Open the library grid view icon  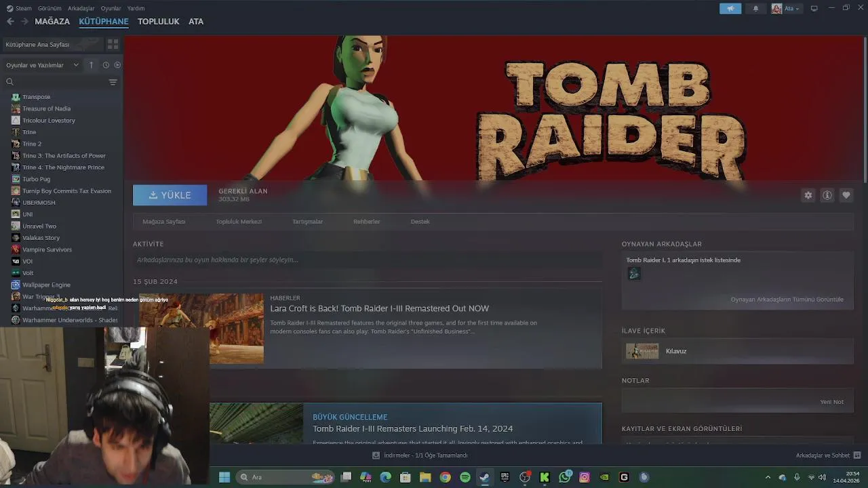pos(113,44)
